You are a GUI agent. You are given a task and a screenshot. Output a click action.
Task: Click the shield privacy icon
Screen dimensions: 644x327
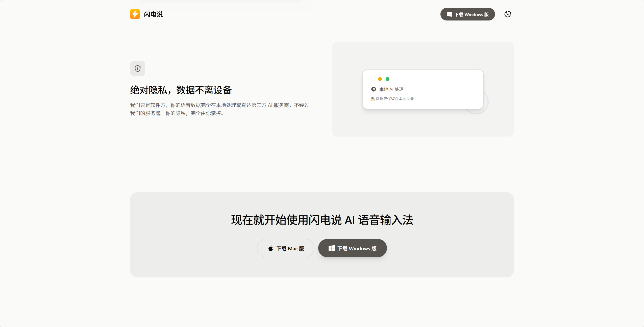click(138, 69)
